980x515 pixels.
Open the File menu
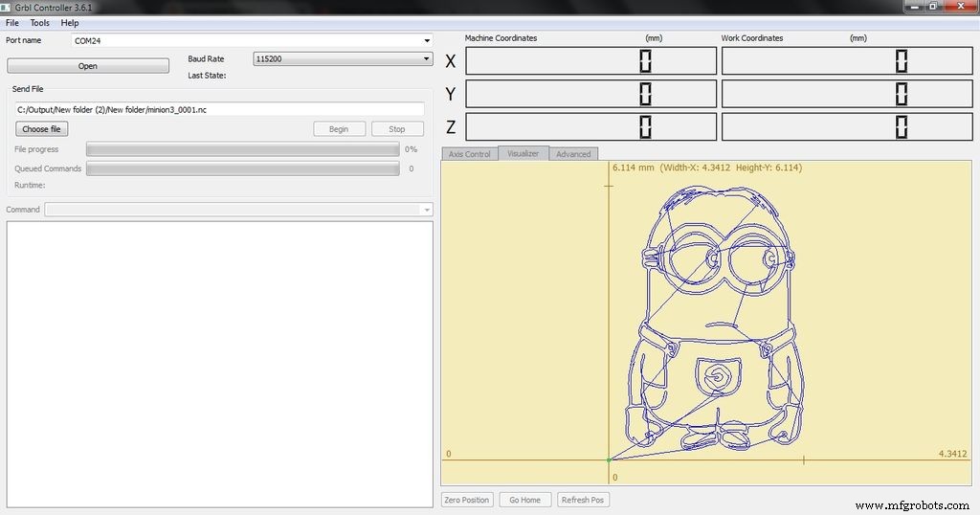(12, 23)
